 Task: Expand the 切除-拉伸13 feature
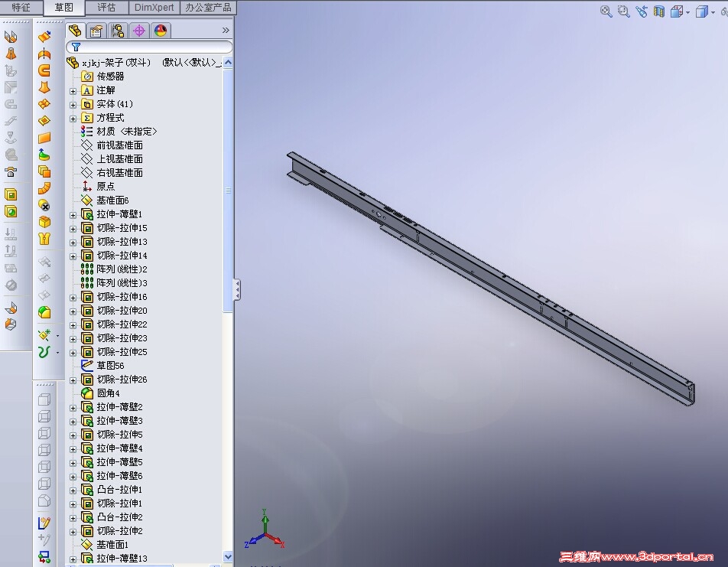(73, 243)
